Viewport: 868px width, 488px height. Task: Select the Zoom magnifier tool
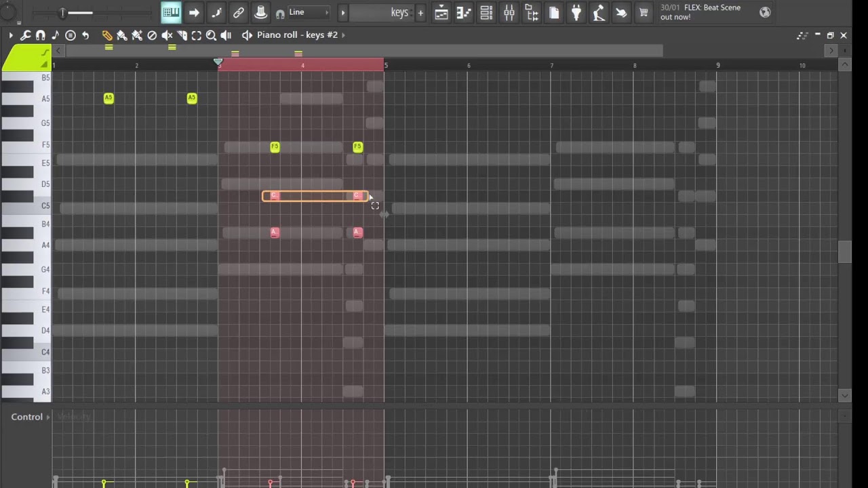[x=211, y=35]
